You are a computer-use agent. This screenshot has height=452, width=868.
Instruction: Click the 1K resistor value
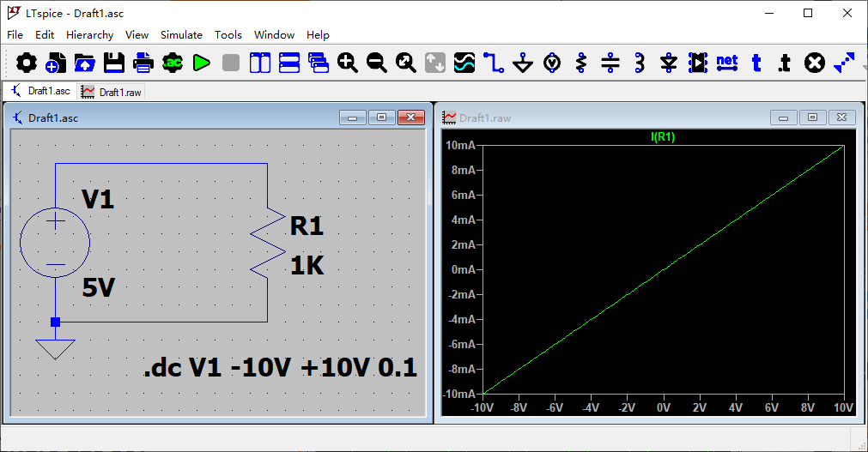pyautogui.click(x=307, y=266)
